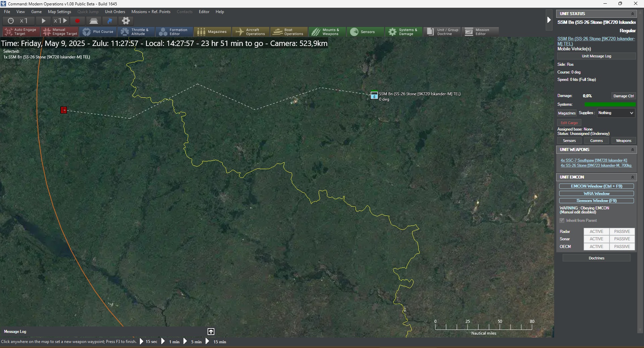Collapse the UNIT WEAPONS section
The image size is (644, 348).
coord(633,150)
